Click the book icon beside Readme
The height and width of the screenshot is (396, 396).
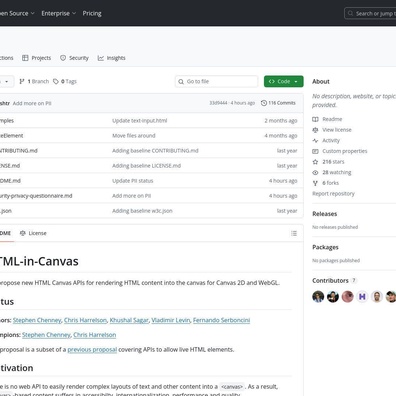point(315,119)
